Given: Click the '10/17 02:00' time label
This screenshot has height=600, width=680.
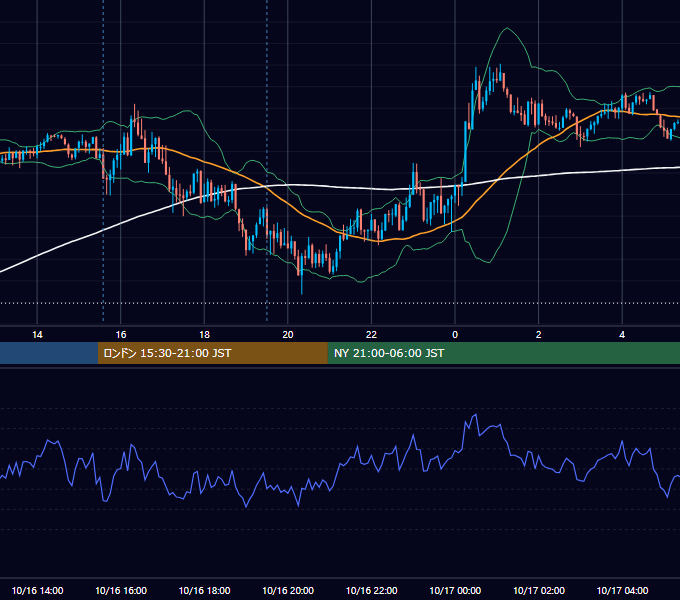Looking at the screenshot, I should click(539, 590).
